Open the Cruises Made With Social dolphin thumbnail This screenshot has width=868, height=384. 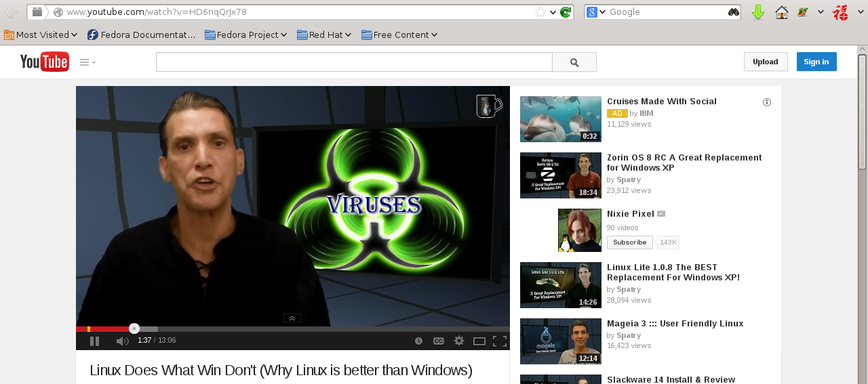point(561,119)
